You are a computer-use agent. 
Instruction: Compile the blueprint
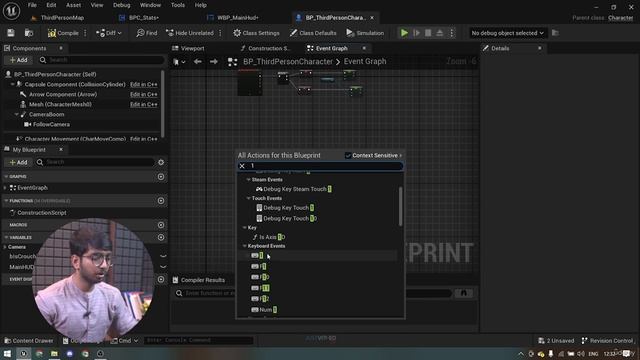click(63, 33)
